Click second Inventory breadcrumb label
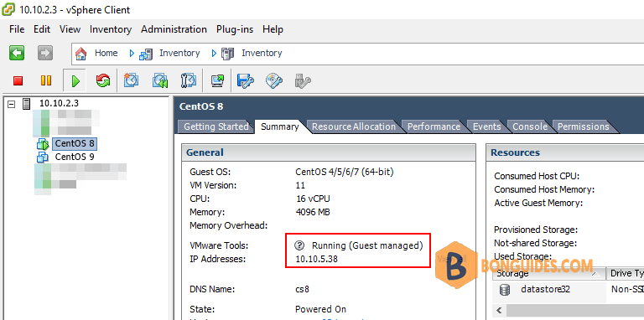Screen dimensions: 644x320 tap(262, 54)
